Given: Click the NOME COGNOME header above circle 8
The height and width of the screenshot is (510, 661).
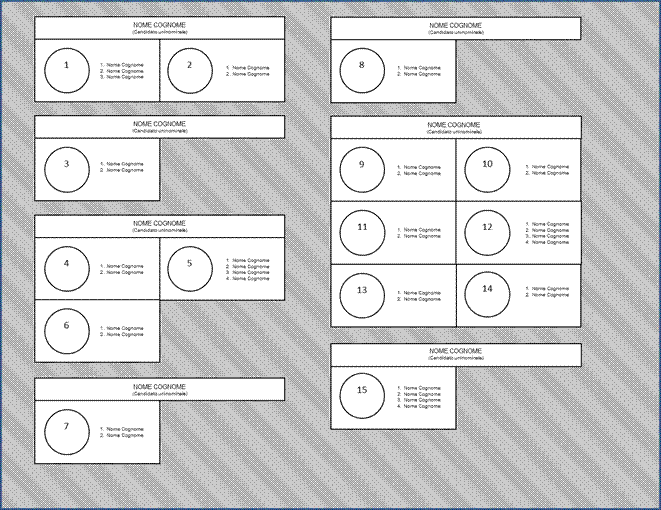Looking at the screenshot, I should pos(456,28).
